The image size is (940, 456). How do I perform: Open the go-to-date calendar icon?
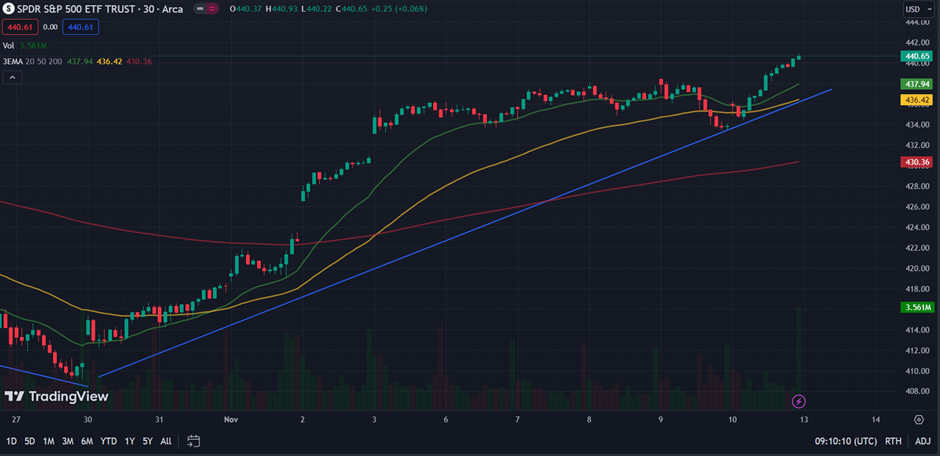click(194, 440)
